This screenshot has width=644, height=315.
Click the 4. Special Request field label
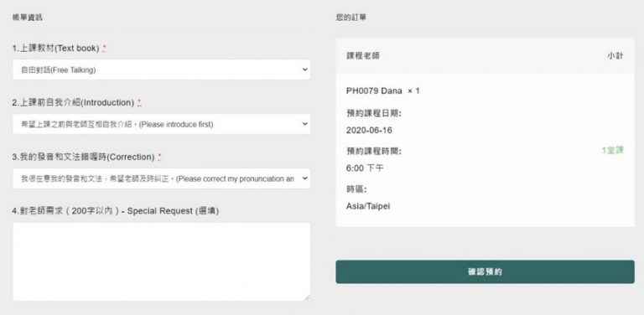(x=116, y=211)
